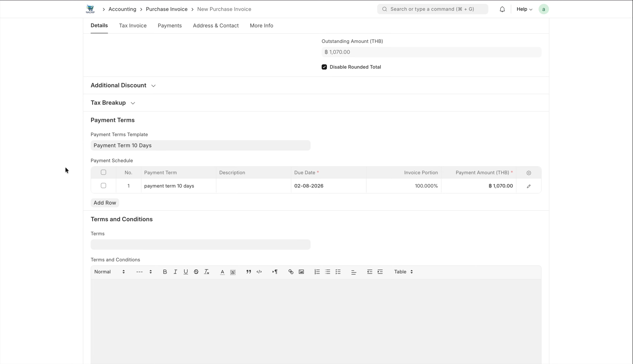This screenshot has height=364, width=633.
Task: Go to Purchase Invoice in the breadcrumb
Action: 167,9
